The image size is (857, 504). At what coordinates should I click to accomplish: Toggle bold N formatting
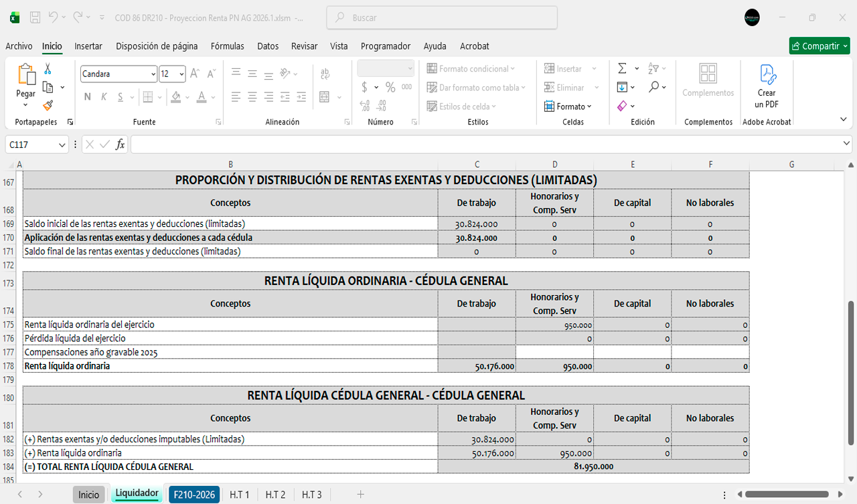click(x=87, y=97)
